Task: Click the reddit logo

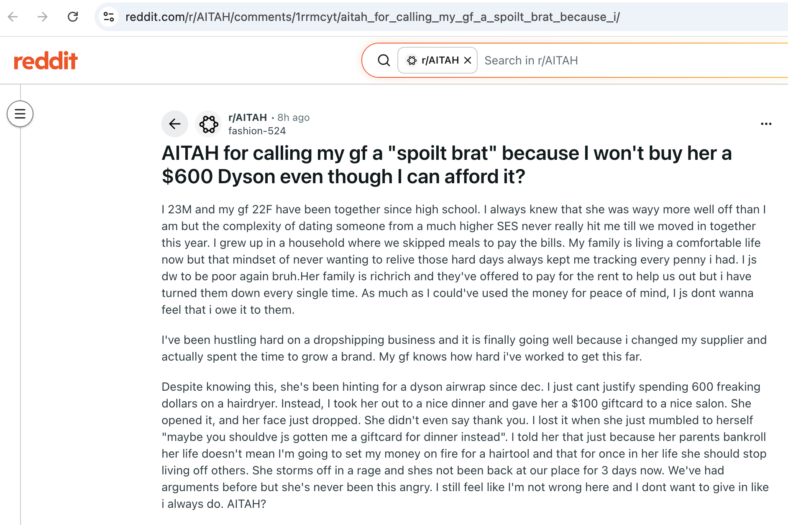Action: tap(45, 61)
